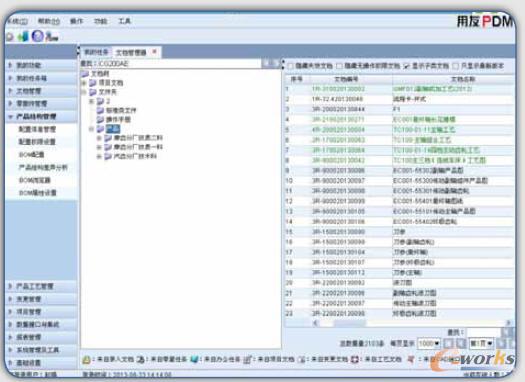Open 报表管理 sidebar section
This screenshot has height=382, width=525.
click(x=41, y=337)
